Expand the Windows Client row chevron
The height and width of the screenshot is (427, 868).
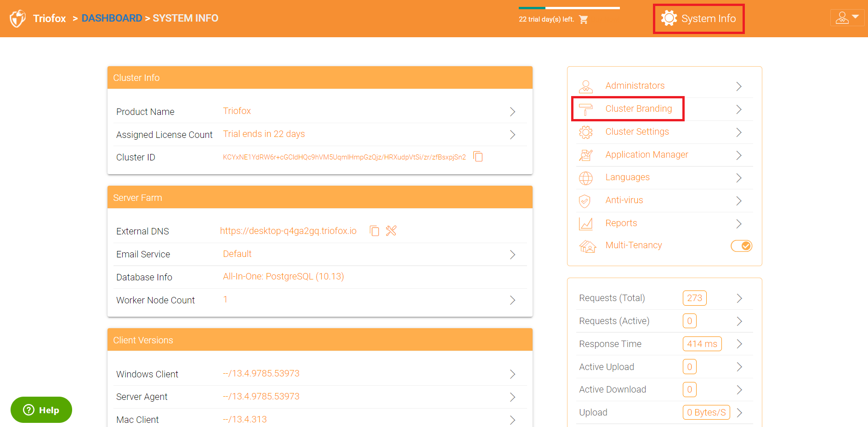click(513, 374)
